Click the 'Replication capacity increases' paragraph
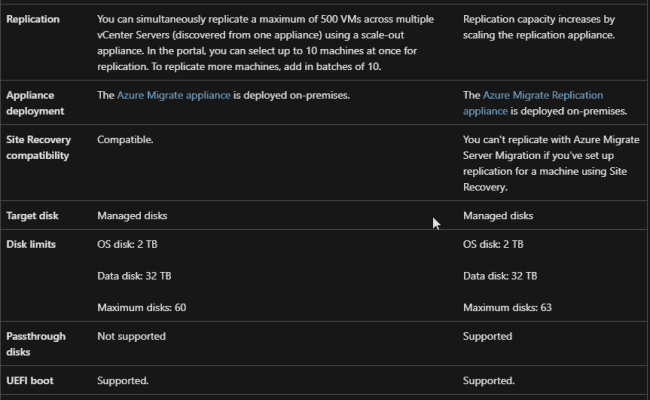Viewport: 650px width, 400px height. click(539, 27)
